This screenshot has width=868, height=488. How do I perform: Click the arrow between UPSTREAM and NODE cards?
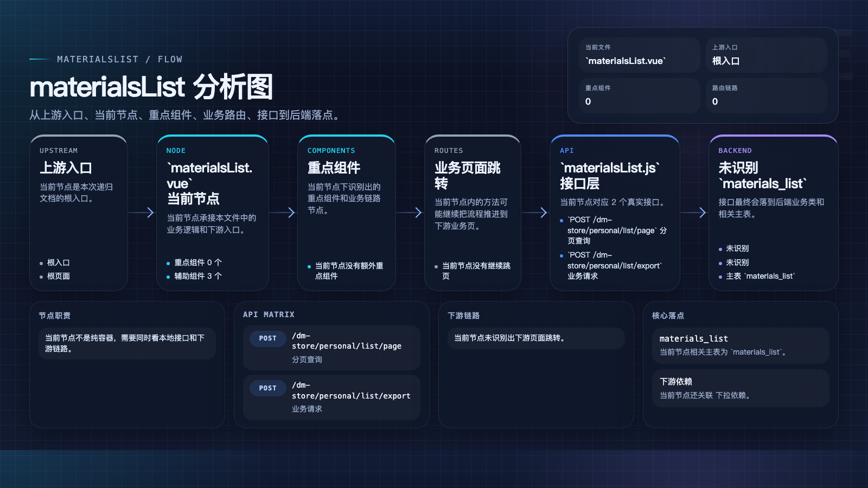142,213
